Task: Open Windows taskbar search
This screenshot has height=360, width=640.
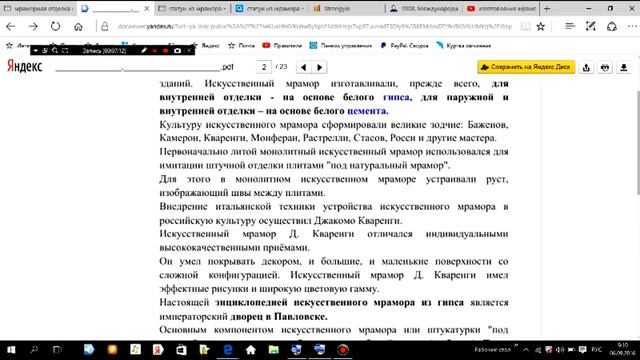Action: point(34,350)
